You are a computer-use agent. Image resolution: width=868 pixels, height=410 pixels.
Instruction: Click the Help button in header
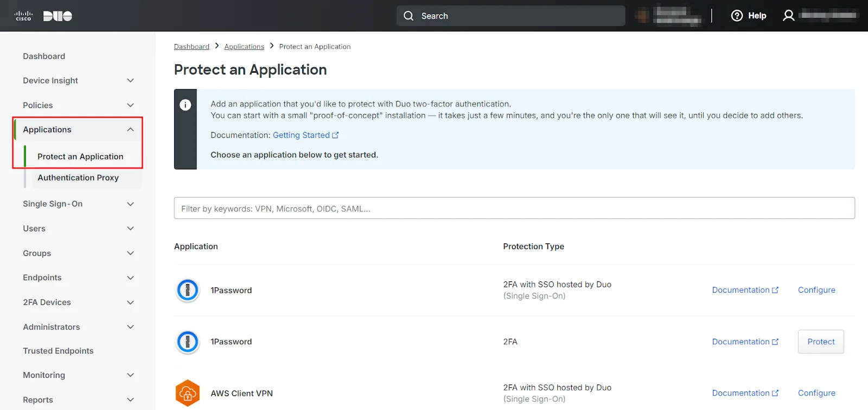click(x=749, y=16)
